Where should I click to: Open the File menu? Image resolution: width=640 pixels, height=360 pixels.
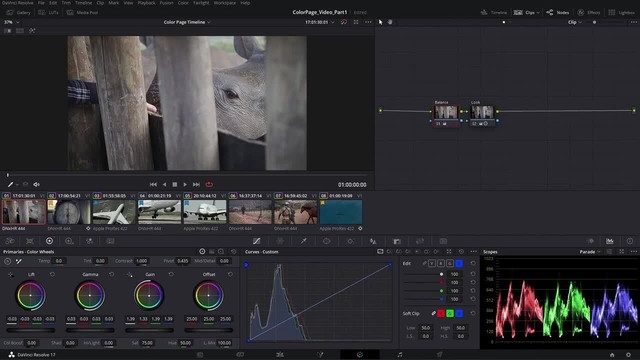coord(41,3)
